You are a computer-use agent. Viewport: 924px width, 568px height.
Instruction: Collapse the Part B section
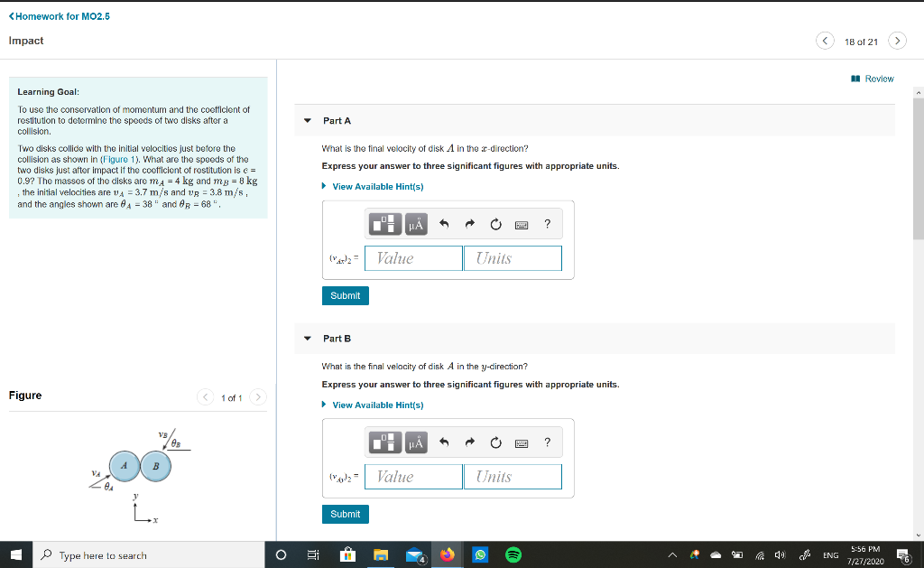tap(308, 338)
